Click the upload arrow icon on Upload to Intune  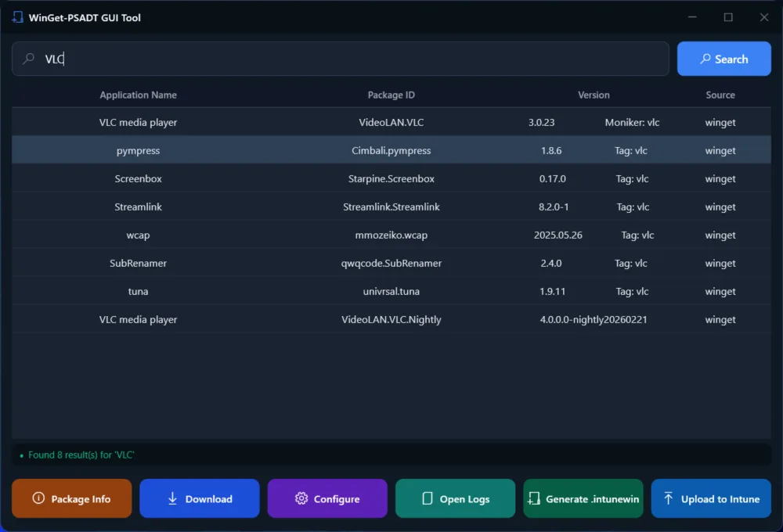click(668, 498)
